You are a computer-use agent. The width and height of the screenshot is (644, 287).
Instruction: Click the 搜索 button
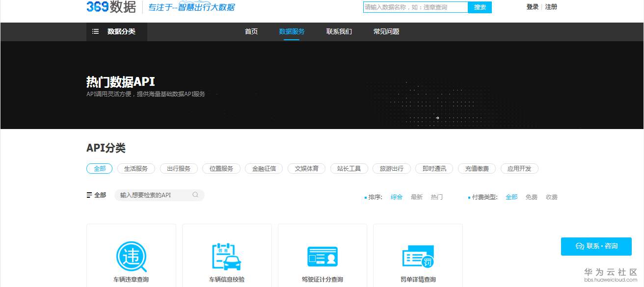[x=480, y=7]
